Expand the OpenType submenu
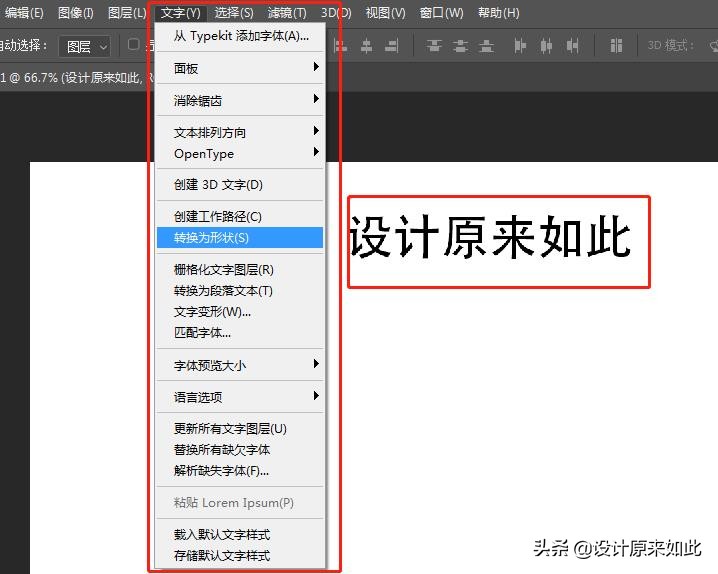This screenshot has width=718, height=574. pyautogui.click(x=240, y=153)
